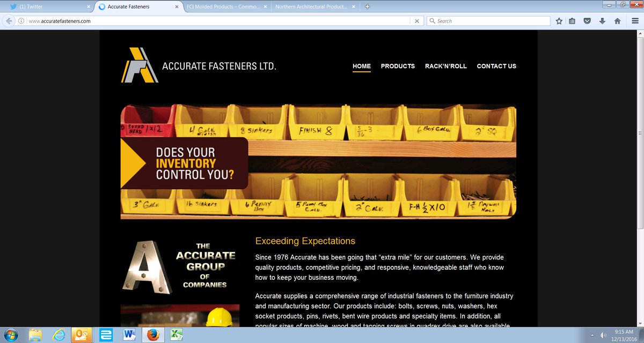Launch Microsoft Edge from the taskbar
This screenshot has height=343, width=644.
coord(106,335)
